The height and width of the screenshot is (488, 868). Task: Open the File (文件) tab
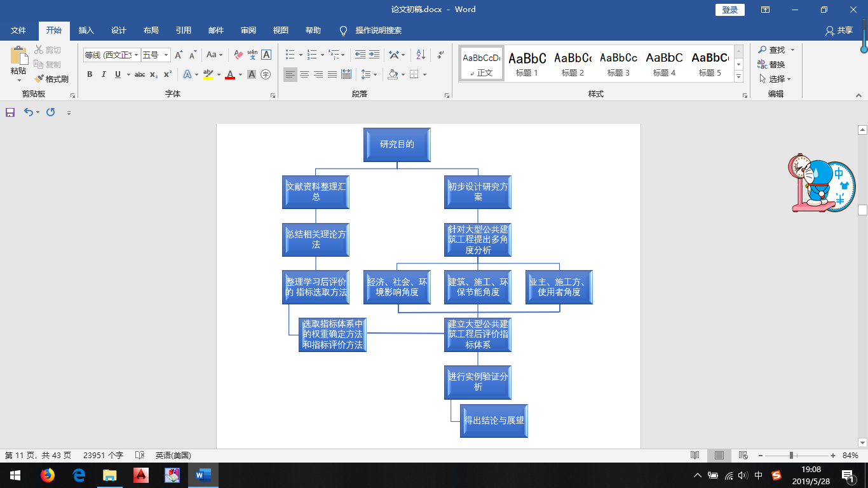[18, 30]
